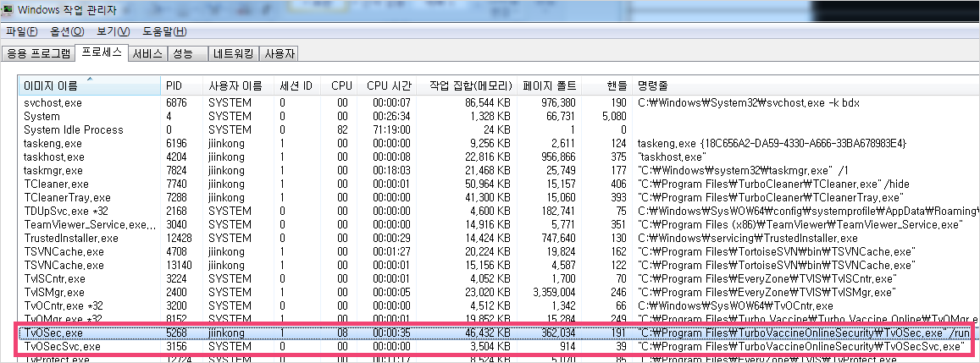
Task: Select the TCleanerTray.exe process
Action: (x=498, y=197)
